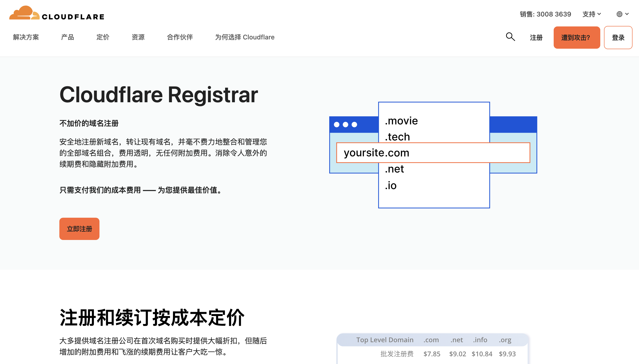Open 为何选择 Cloudflare menu
639x364 pixels.
point(245,37)
